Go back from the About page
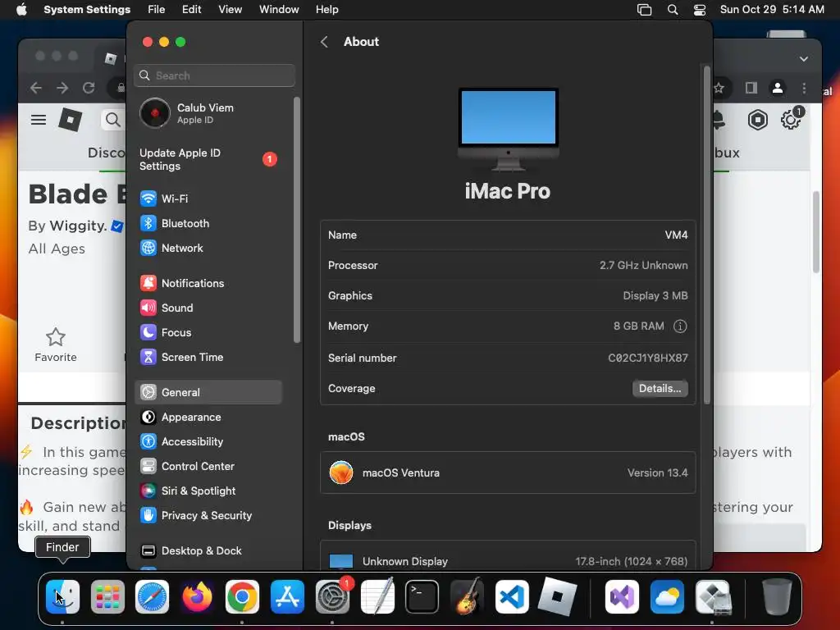The image size is (840, 630). pos(324,42)
